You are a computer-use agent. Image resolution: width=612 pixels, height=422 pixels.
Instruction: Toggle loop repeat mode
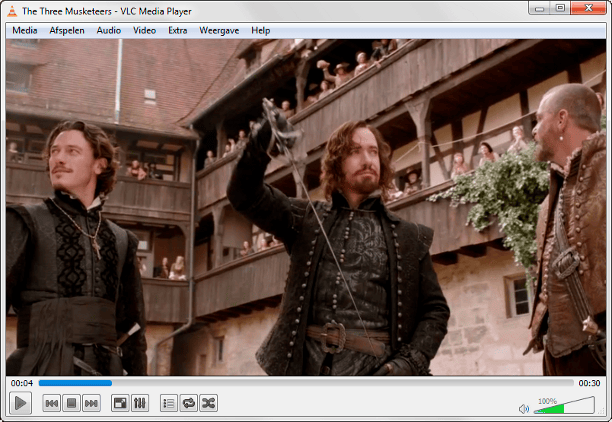(x=189, y=403)
